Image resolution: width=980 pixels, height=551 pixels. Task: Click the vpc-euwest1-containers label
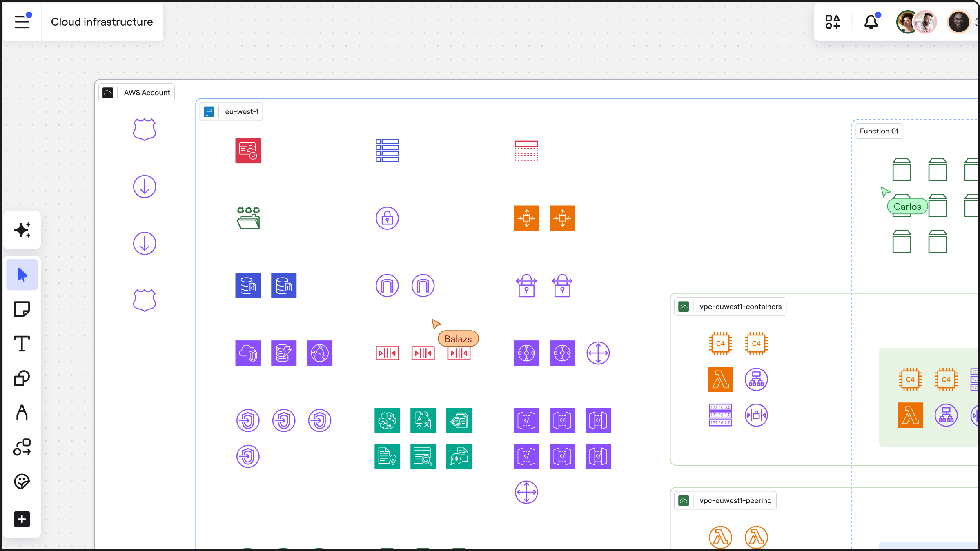[730, 307]
